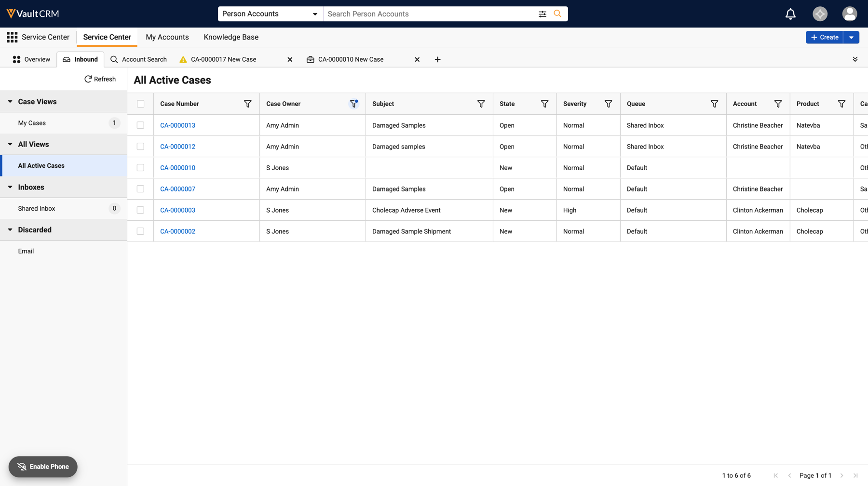Viewport: 868px width, 486px height.
Task: Open the Account Search subtab
Action: point(138,59)
